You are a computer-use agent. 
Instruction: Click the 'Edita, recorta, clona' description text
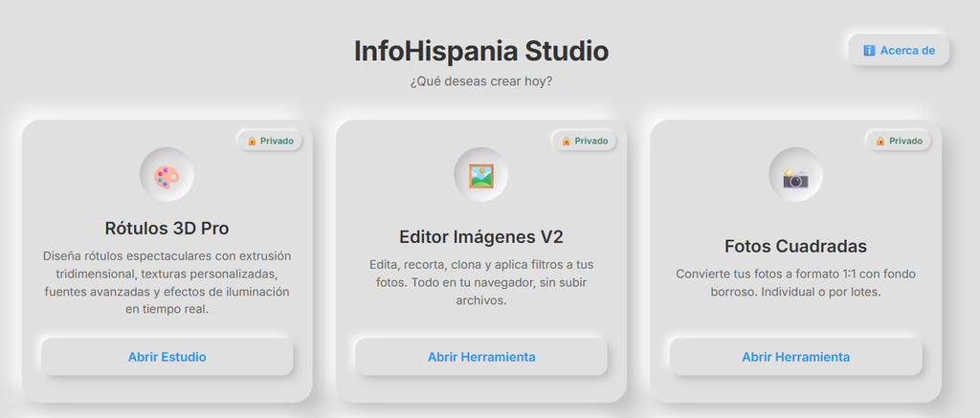[481, 282]
